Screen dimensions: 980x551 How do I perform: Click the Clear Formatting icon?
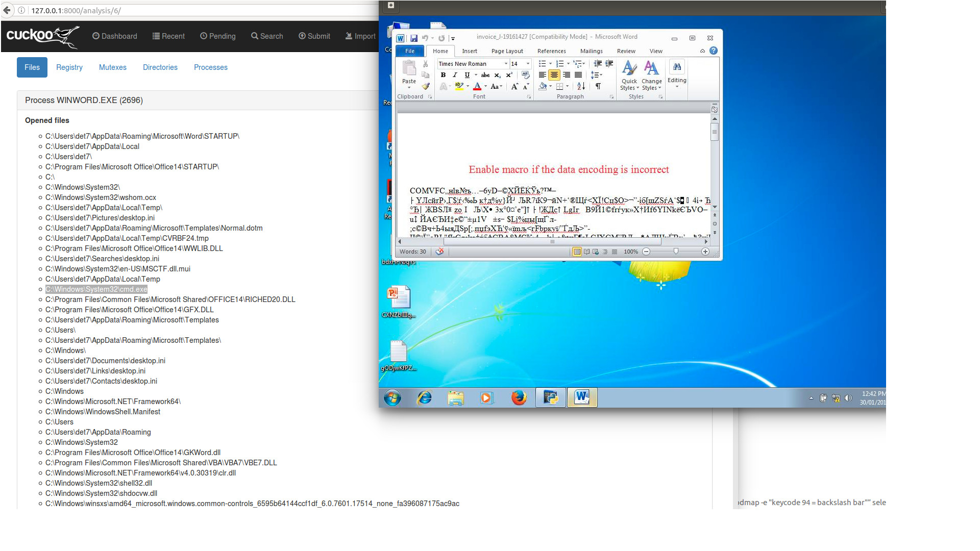coord(525,75)
